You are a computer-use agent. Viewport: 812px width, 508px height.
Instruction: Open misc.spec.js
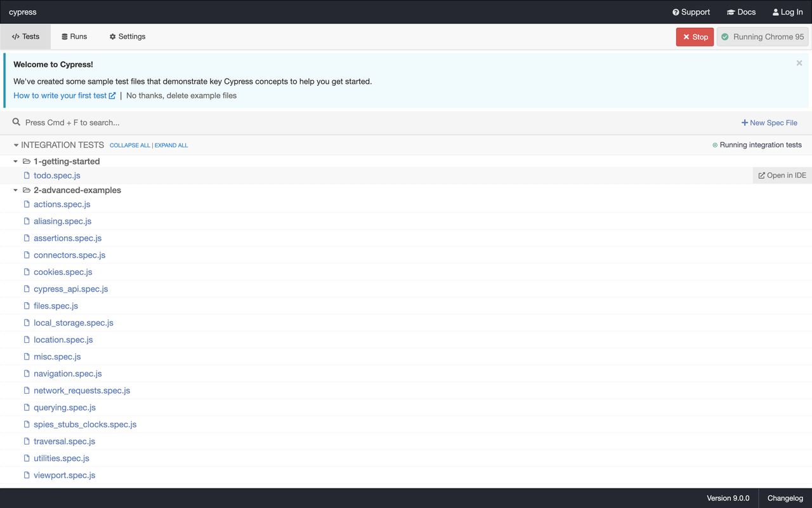(x=57, y=357)
